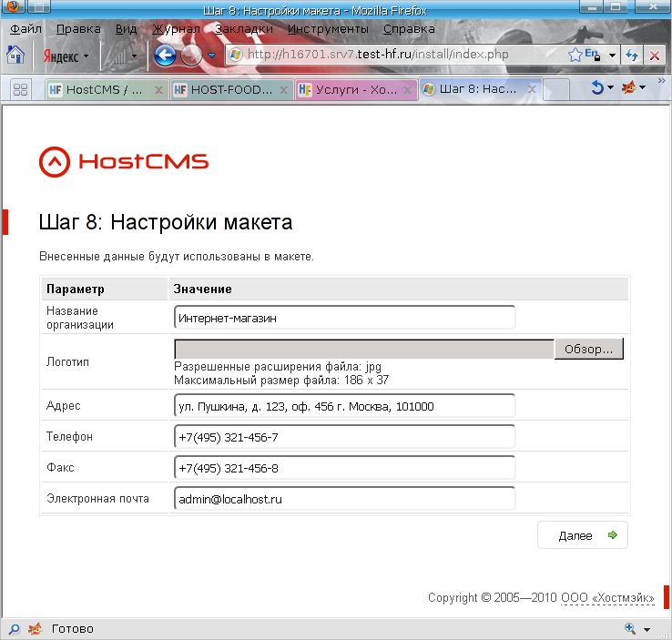
Task: Expand the history dropdown next to navigation arrows
Action: pyautogui.click(x=211, y=56)
